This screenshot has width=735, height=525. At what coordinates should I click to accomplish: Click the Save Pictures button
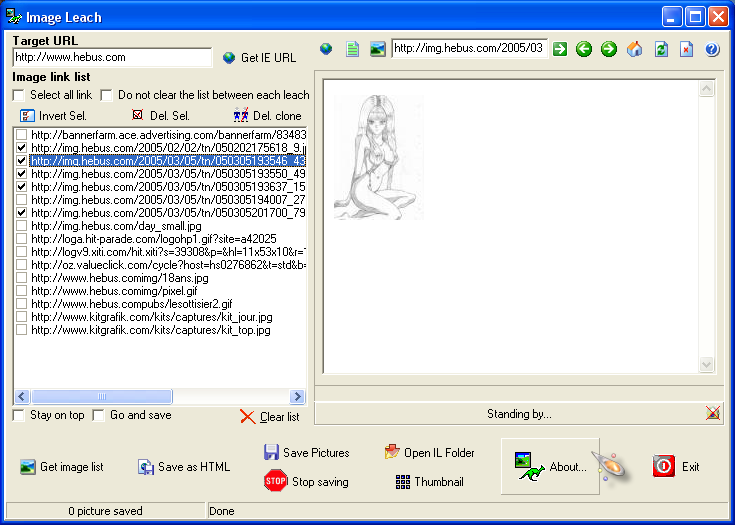point(306,453)
